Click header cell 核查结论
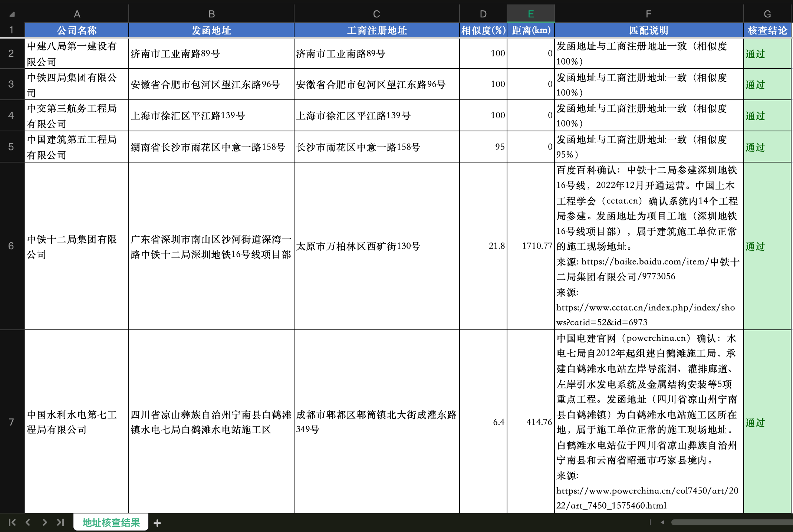This screenshot has width=793, height=532. point(767,30)
